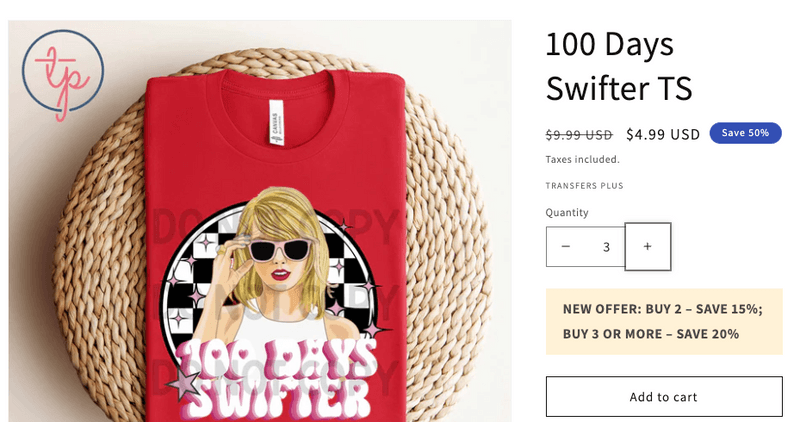Image resolution: width=800 pixels, height=422 pixels.
Task: Click the grey star on the shirt design
Action: coord(182,383)
